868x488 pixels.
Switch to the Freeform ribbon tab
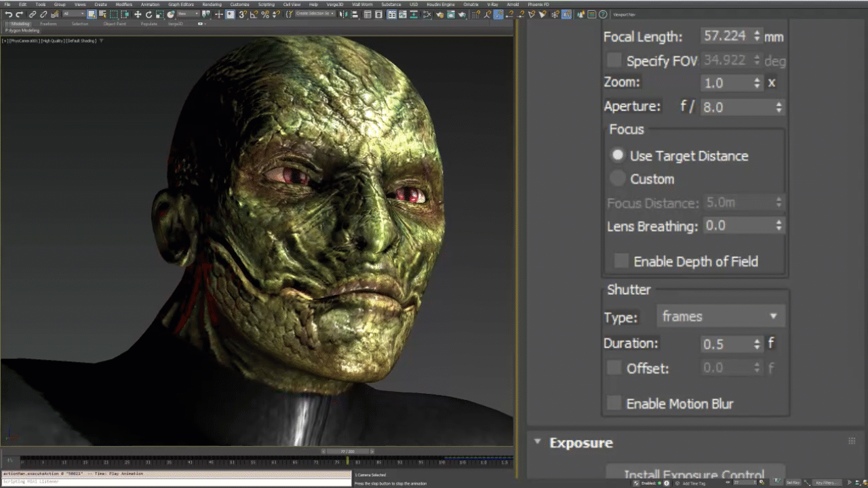(x=48, y=24)
